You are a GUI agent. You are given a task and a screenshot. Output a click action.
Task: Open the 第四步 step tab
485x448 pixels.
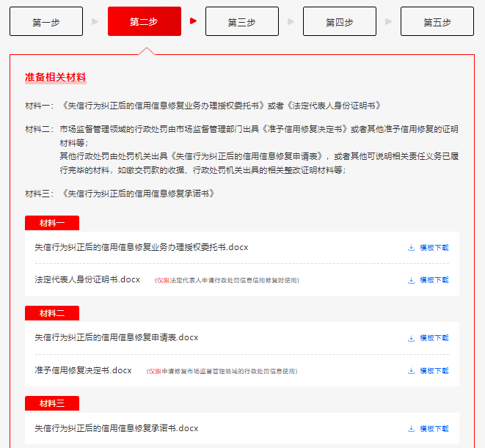coord(339,22)
